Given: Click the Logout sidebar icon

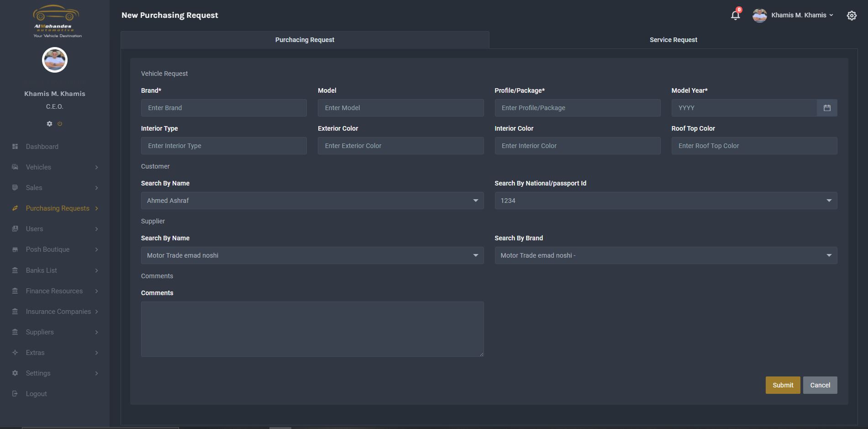Looking at the screenshot, I should point(15,394).
